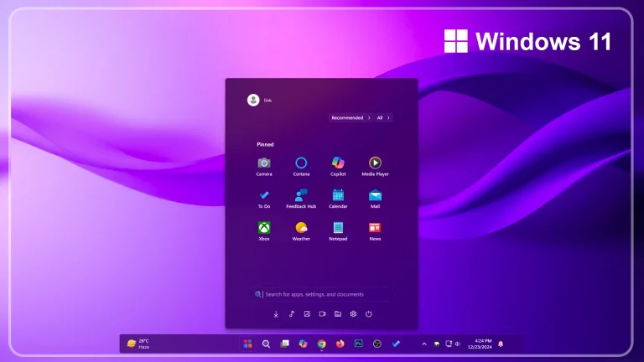Click the Start menu search box
This screenshot has height=362, width=644.
coord(323,294)
